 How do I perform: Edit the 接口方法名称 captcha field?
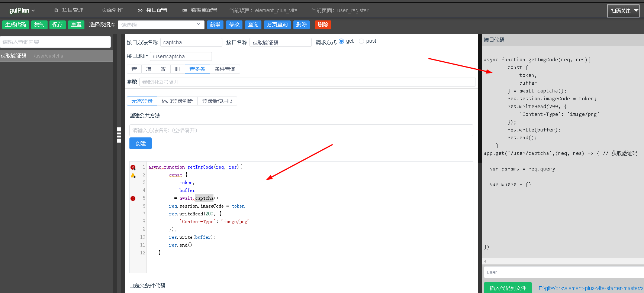point(191,42)
